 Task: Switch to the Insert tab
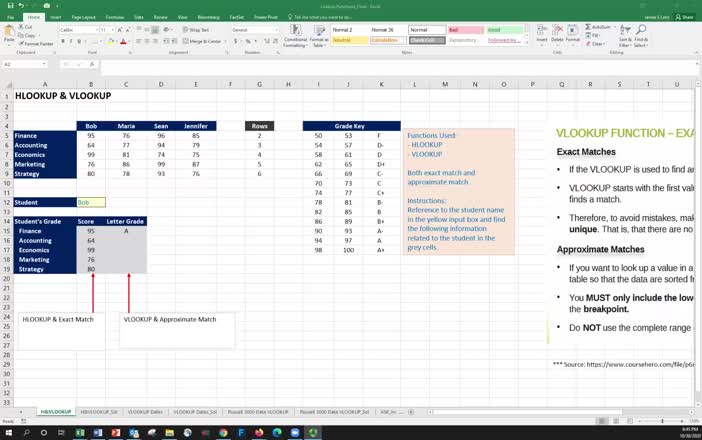tap(56, 17)
